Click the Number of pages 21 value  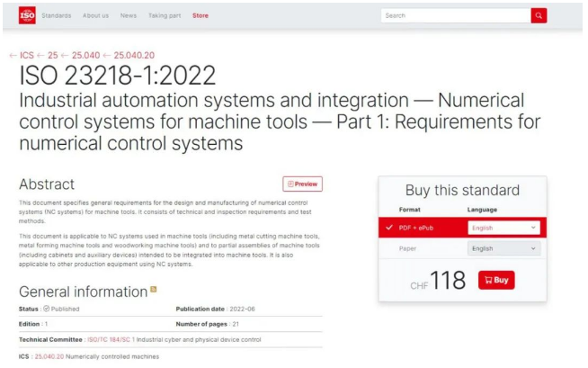[236, 324]
